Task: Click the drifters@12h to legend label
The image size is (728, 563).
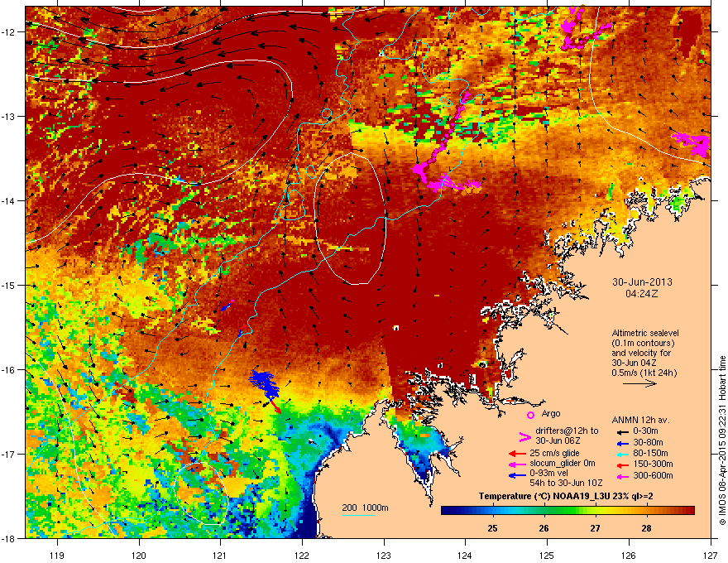Action: [567, 431]
